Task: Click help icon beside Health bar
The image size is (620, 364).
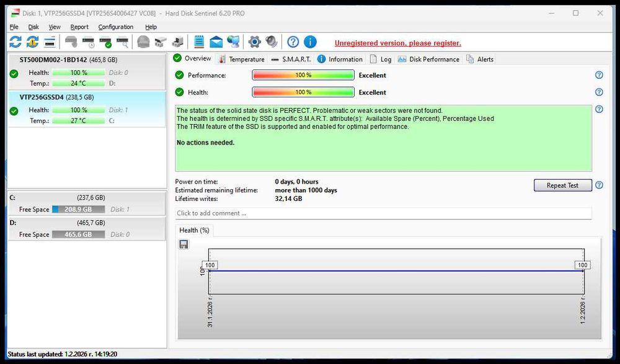Action: click(599, 92)
